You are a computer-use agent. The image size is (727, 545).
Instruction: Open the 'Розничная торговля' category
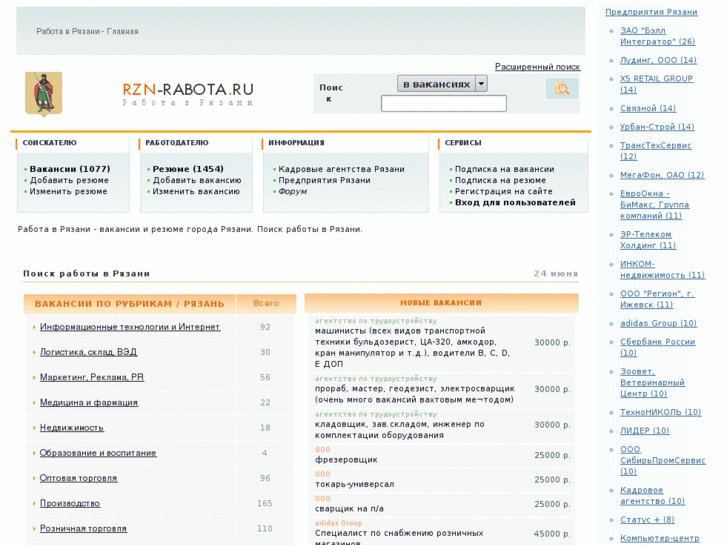(x=85, y=528)
